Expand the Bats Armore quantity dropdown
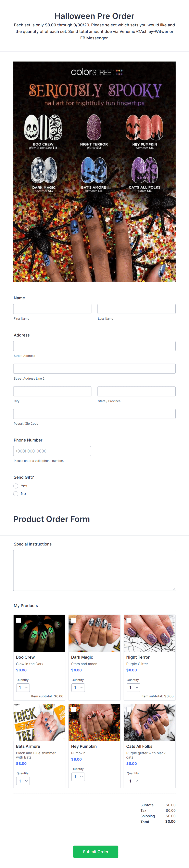 tap(23, 781)
